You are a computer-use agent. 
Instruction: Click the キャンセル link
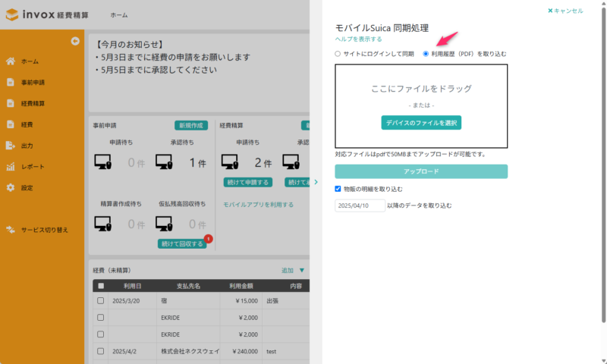(x=568, y=11)
